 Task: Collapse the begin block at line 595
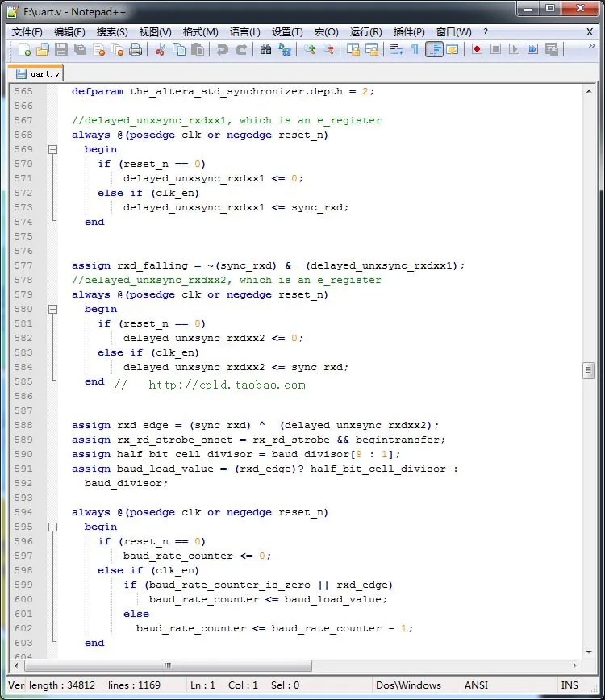(x=52, y=527)
